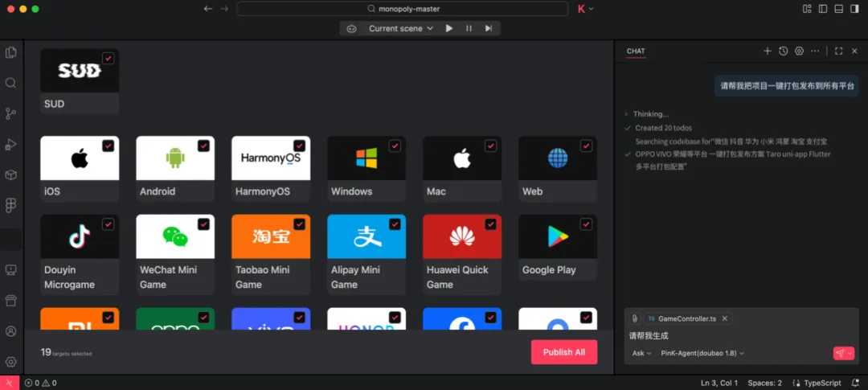868x390 pixels.
Task: Click the pink remote icon in status bar
Action: click(x=10, y=383)
